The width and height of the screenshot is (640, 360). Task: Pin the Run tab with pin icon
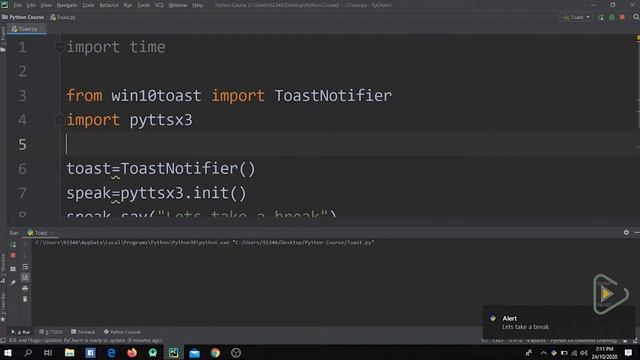(13, 282)
